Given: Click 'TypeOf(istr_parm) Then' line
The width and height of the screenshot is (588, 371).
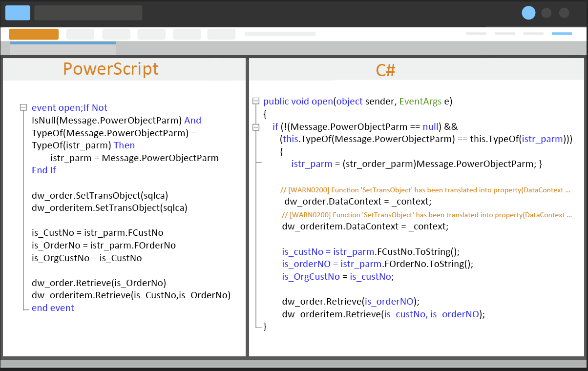Looking at the screenshot, I should pos(83,145).
